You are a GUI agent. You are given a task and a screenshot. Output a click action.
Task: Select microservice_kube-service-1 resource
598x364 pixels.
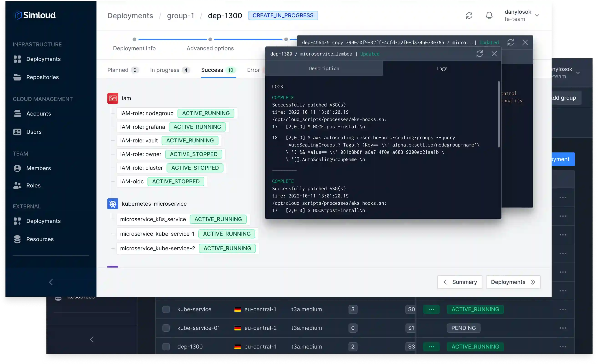(188, 233)
